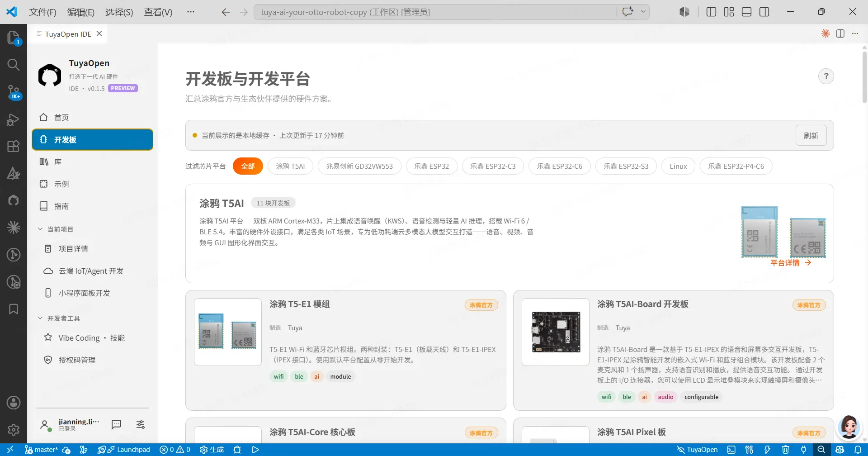
Task: Open the Manage gear icon
Action: point(14,430)
